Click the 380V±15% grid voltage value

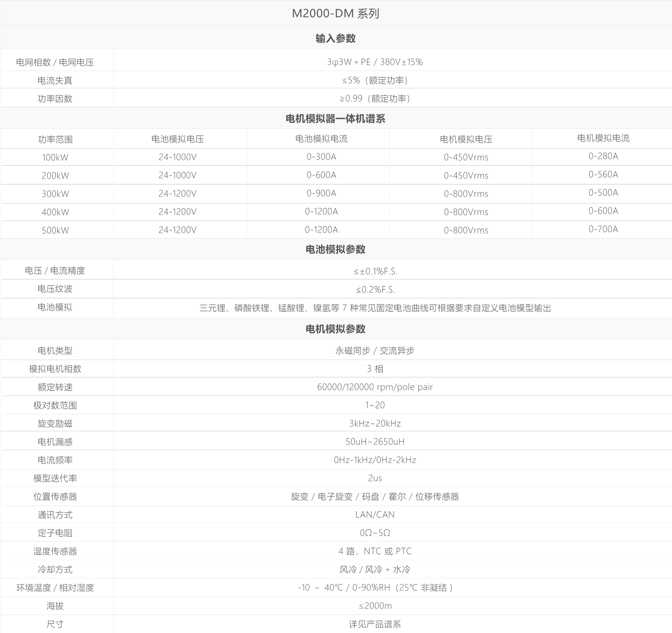pyautogui.click(x=401, y=62)
